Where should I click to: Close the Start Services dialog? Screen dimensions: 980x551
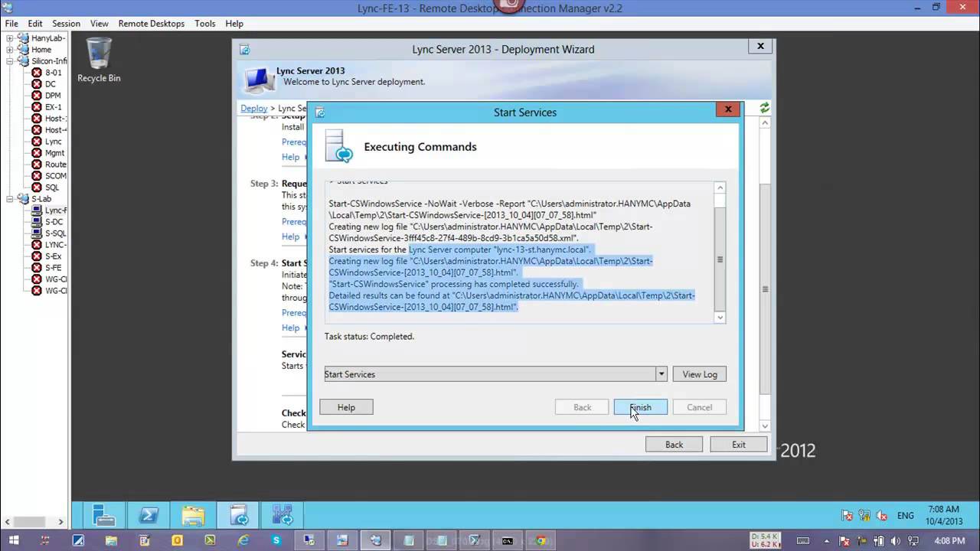pos(728,109)
